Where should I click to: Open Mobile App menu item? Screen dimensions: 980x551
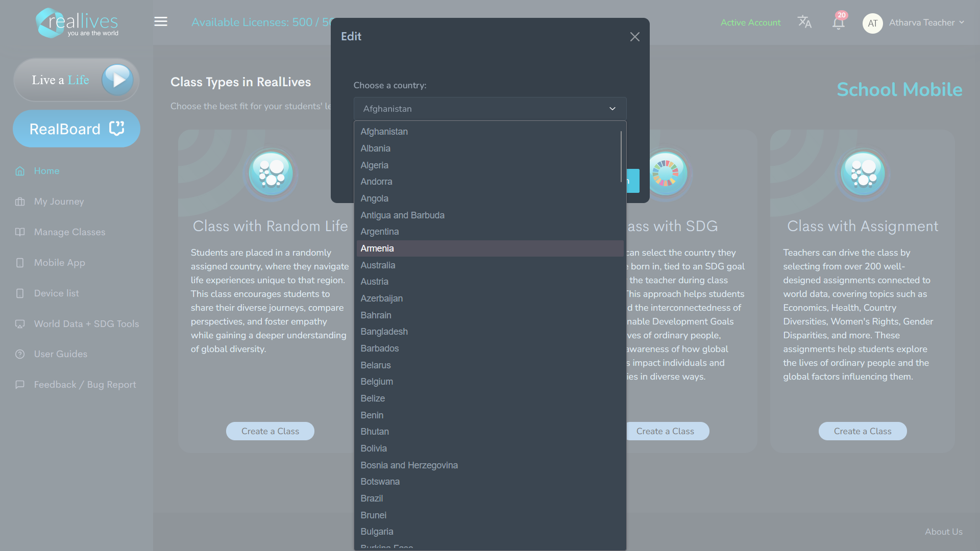click(60, 263)
